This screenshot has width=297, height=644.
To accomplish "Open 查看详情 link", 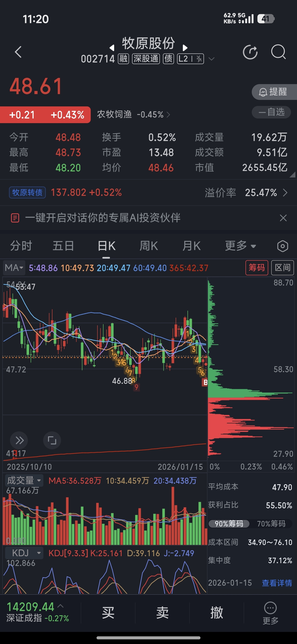I will tap(277, 583).
